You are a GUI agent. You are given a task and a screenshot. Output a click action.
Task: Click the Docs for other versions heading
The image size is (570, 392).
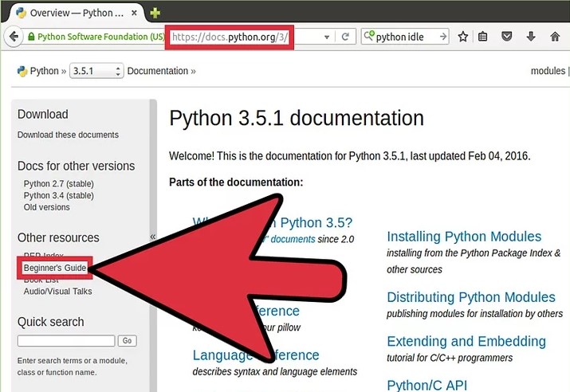point(76,166)
